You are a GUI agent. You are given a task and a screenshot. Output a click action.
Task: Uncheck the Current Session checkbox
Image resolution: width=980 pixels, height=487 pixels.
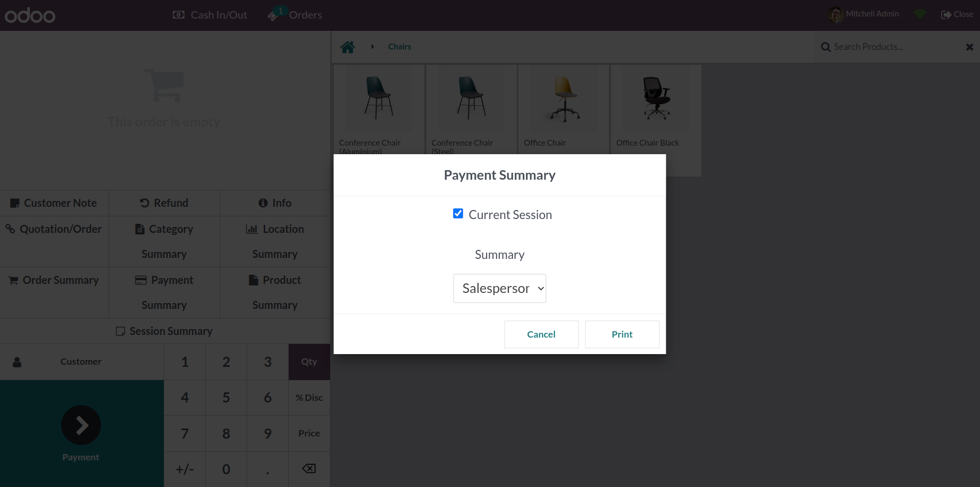pos(458,214)
